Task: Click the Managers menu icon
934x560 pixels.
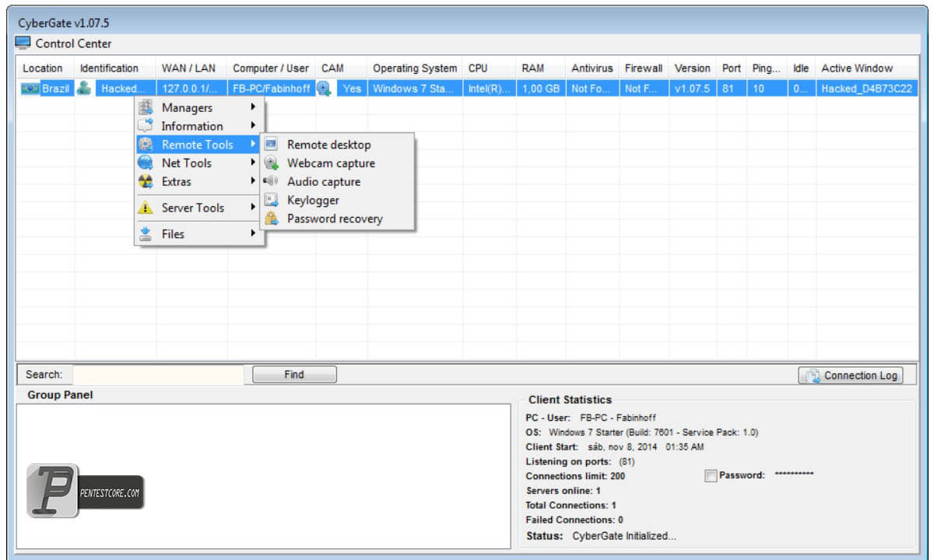Action: [x=146, y=107]
